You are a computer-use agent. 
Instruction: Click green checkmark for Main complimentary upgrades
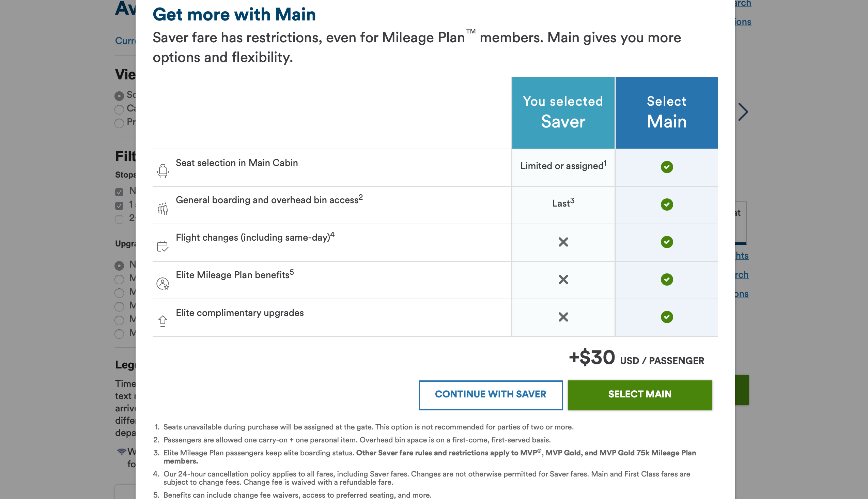pyautogui.click(x=667, y=317)
